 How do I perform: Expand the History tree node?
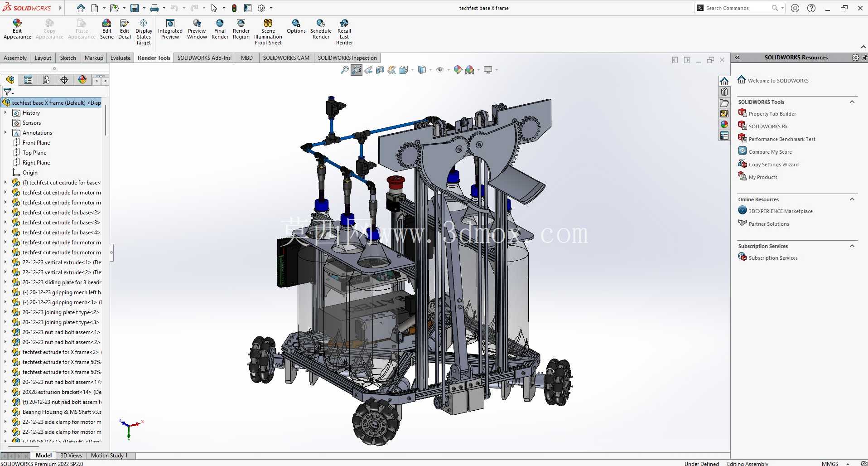[5, 112]
